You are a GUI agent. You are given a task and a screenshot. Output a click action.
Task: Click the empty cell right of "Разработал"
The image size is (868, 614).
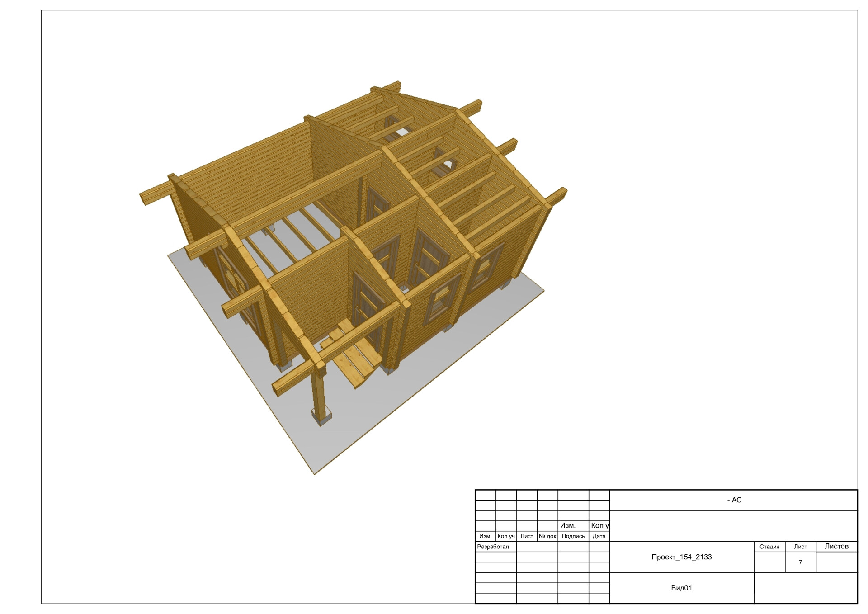pos(537,547)
